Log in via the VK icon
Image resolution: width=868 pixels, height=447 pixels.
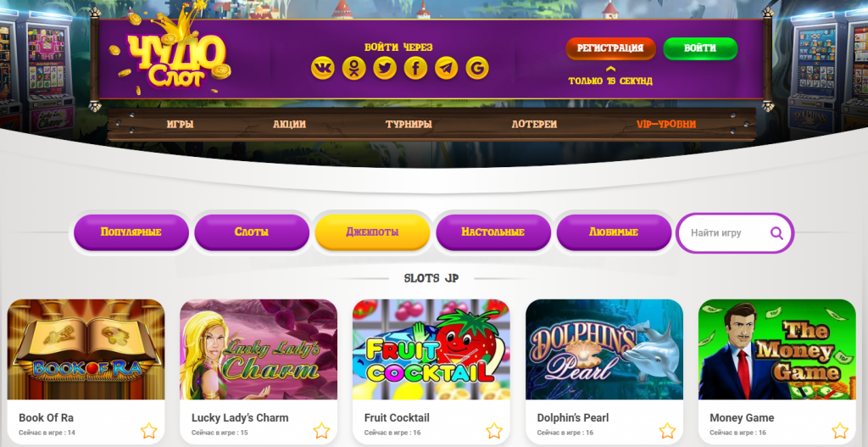coord(323,68)
